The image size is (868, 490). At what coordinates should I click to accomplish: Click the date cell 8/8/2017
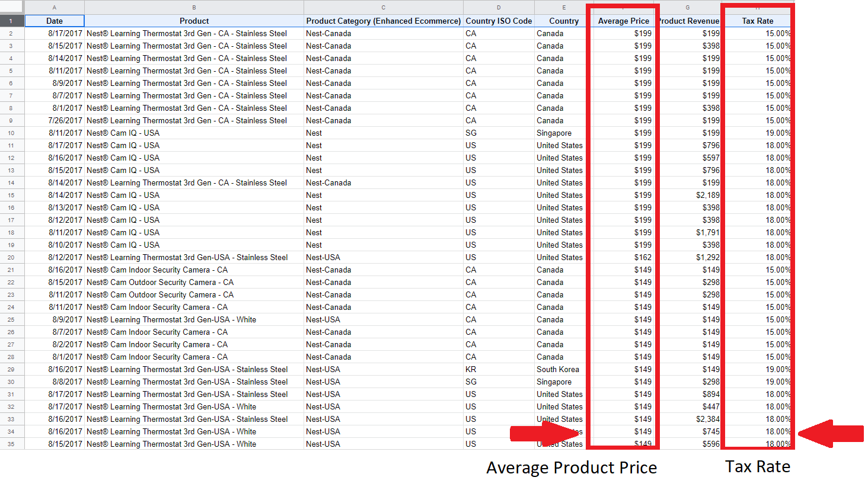55,382
